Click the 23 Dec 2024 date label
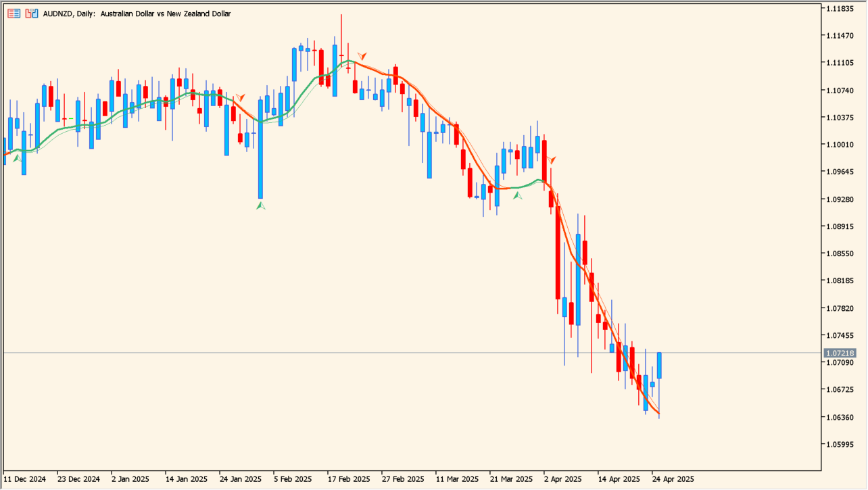This screenshot has width=868, height=490. coord(78,479)
